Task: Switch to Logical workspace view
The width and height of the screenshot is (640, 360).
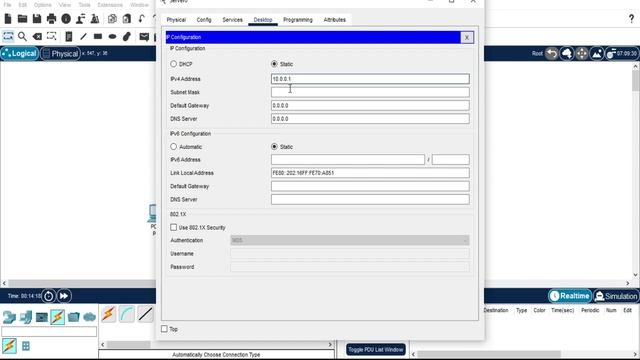Action: click(20, 53)
